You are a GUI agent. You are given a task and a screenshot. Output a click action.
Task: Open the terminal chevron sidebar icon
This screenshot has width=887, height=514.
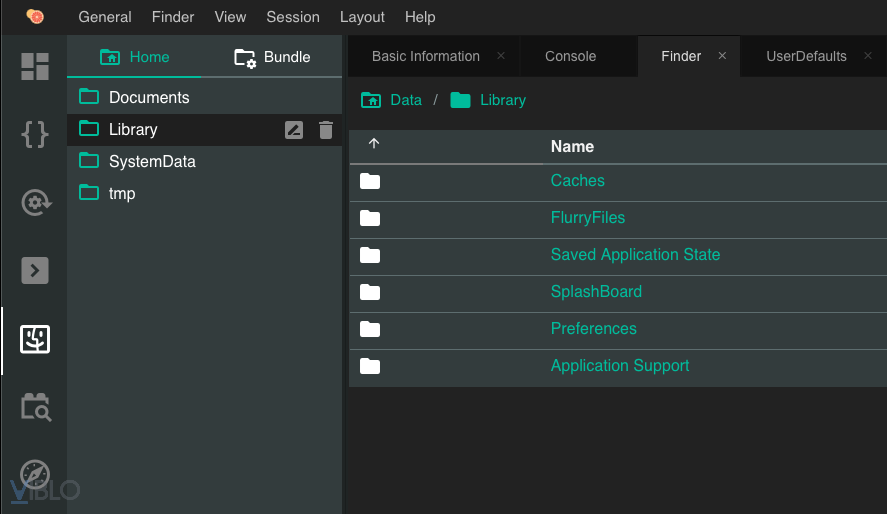coord(35,270)
